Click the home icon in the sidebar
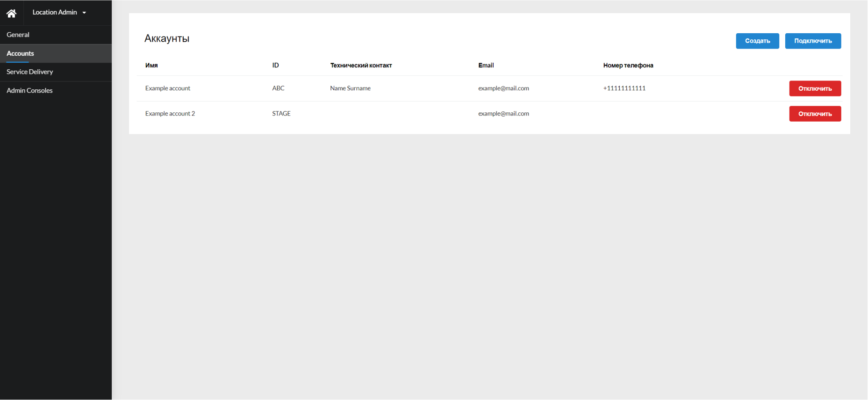The image size is (868, 400). (x=11, y=13)
